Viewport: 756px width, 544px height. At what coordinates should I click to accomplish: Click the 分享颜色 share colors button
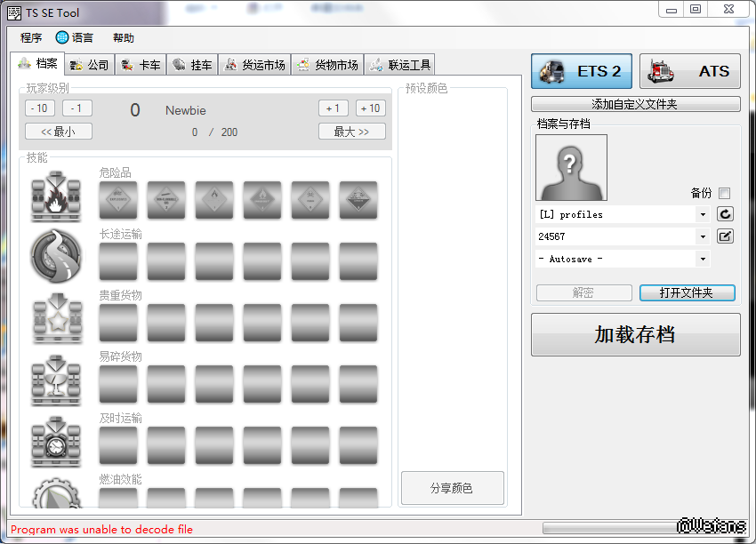[452, 488]
